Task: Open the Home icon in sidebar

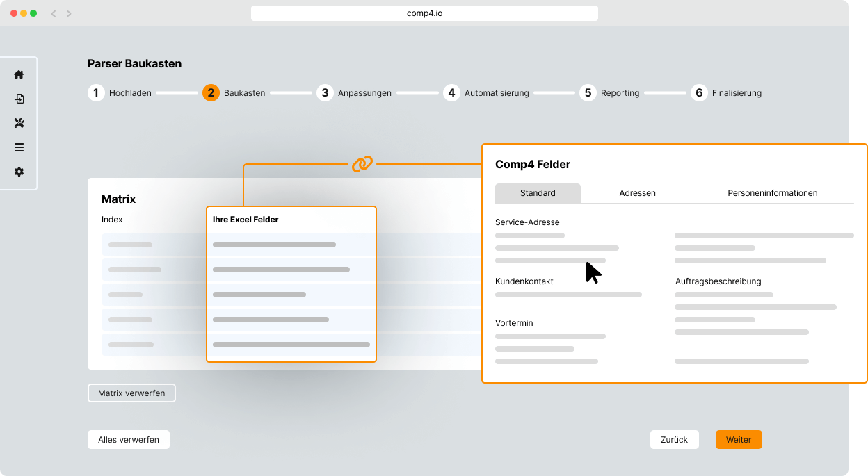Action: (19, 74)
